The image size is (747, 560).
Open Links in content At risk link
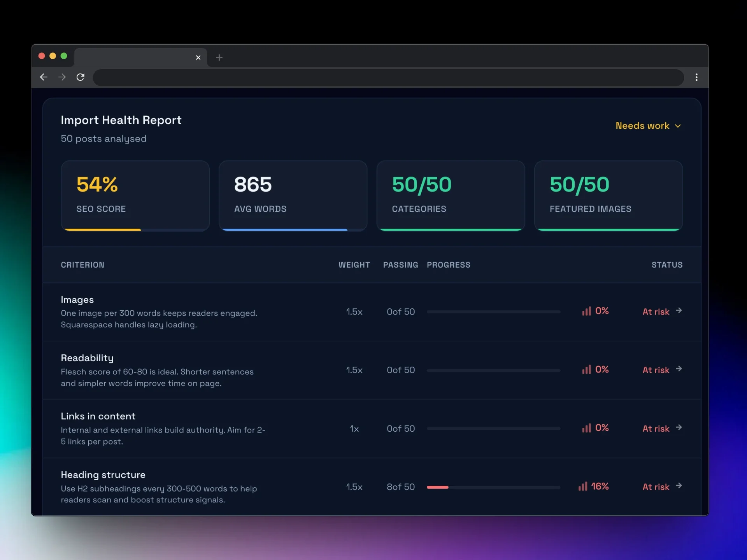[x=656, y=429]
